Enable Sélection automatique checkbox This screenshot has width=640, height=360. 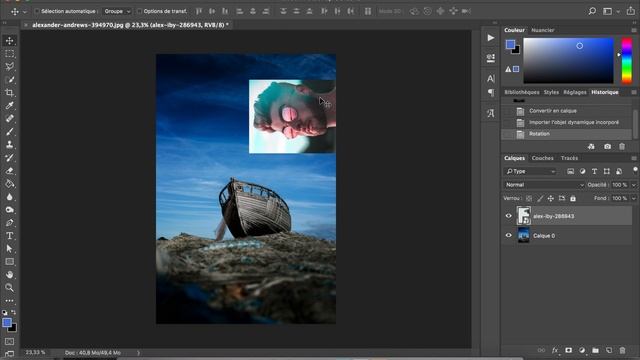coord(37,11)
